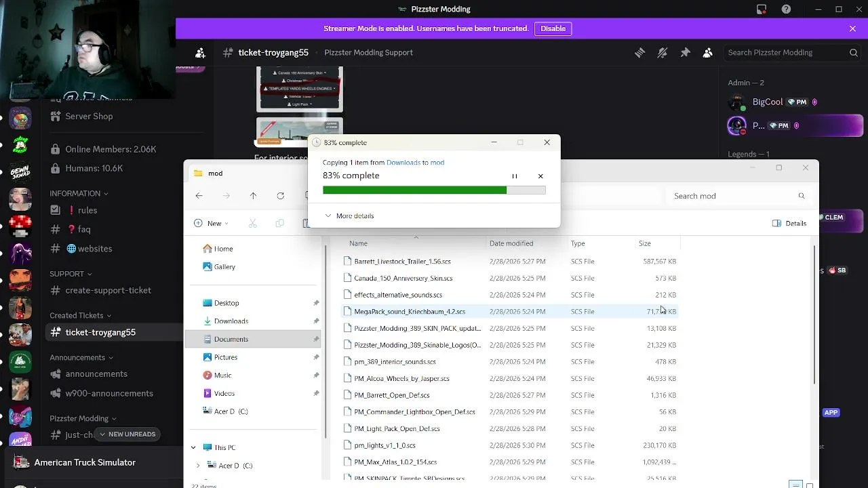
Task: Collapse the INFORMATION category
Action: (x=79, y=193)
